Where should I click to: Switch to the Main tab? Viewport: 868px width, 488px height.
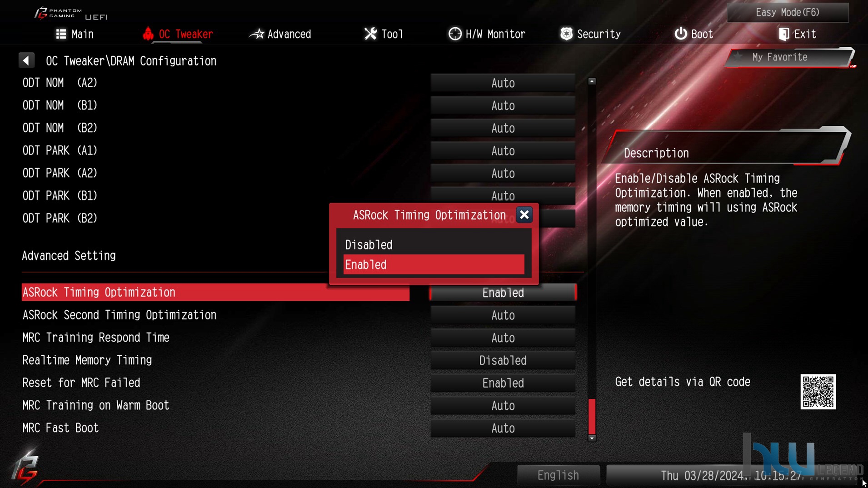tap(75, 34)
